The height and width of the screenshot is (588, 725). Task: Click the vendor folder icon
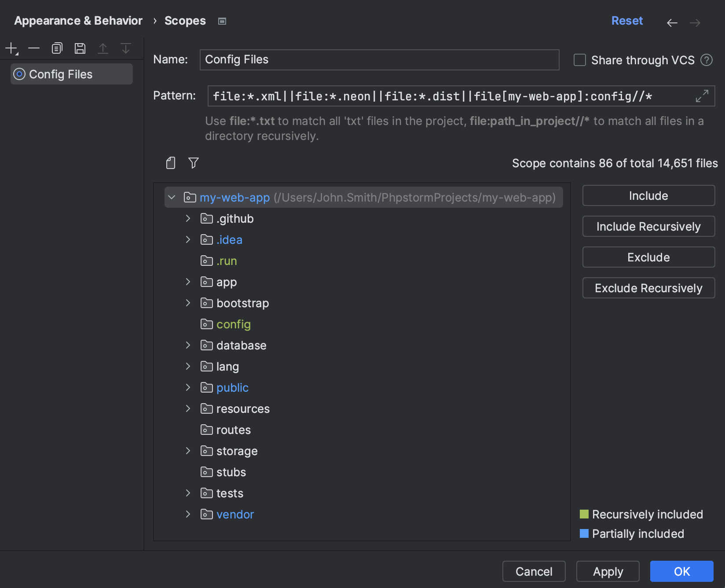(x=207, y=514)
